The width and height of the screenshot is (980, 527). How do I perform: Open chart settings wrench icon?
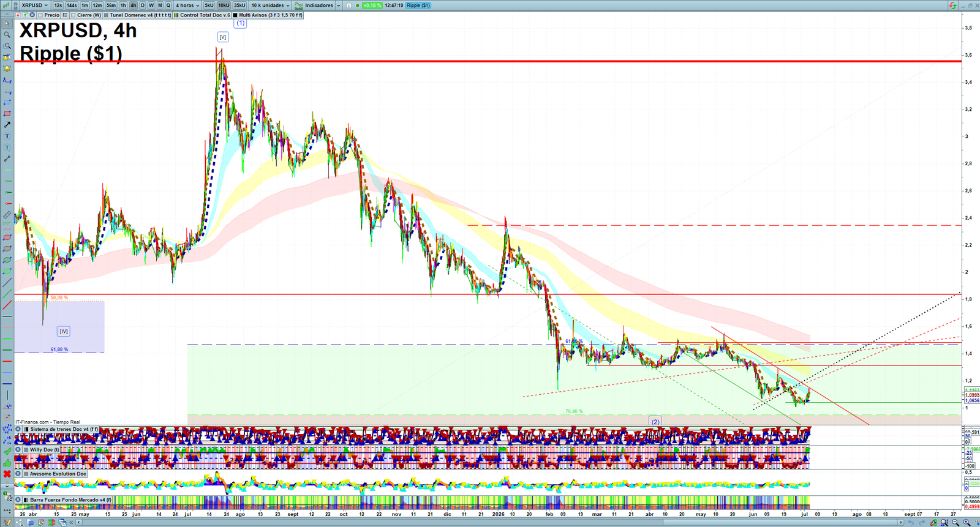pos(933,522)
